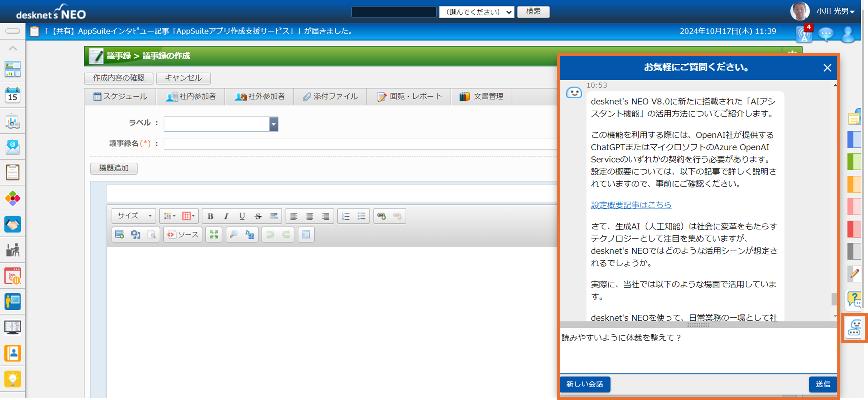Toggle Italic formatting in editor
The image size is (868, 400).
(x=226, y=216)
